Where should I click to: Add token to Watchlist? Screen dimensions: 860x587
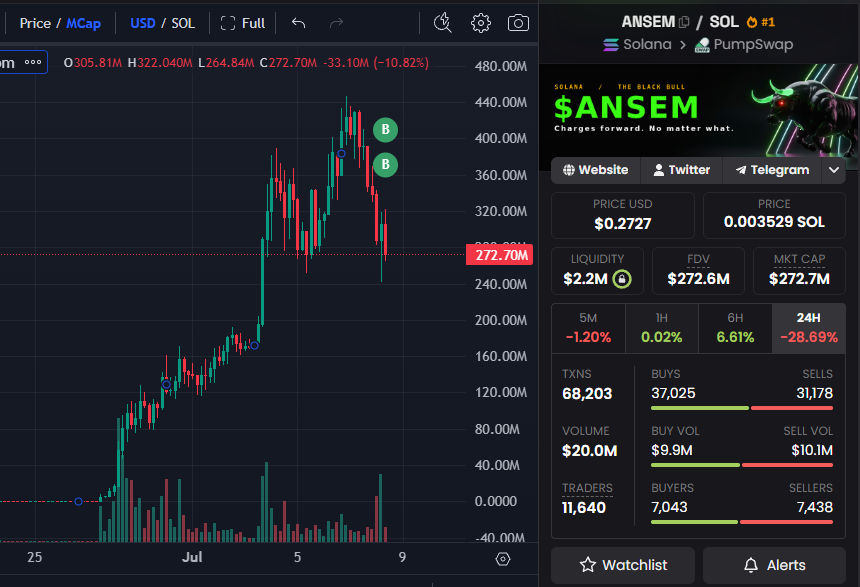[623, 565]
